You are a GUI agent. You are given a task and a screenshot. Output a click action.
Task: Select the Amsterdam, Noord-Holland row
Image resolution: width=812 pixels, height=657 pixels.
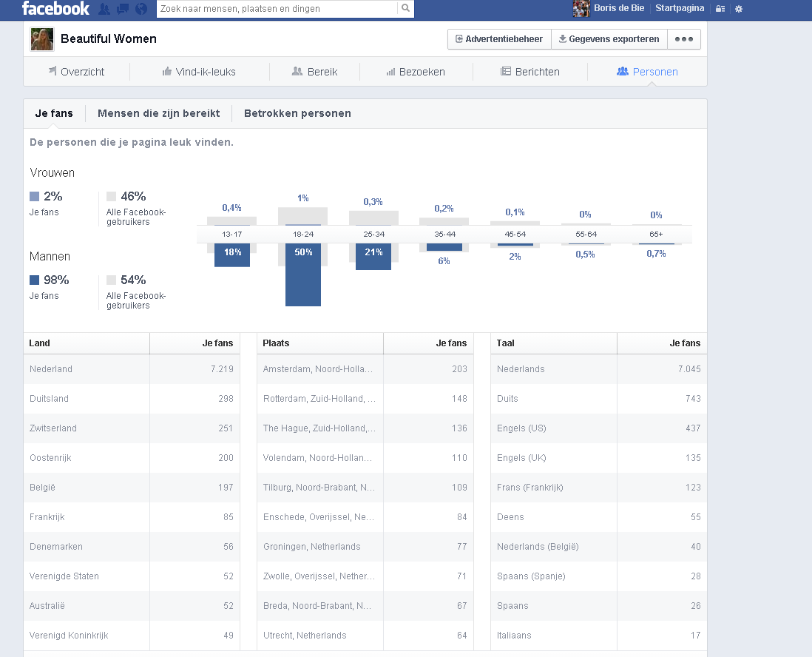[x=365, y=369]
